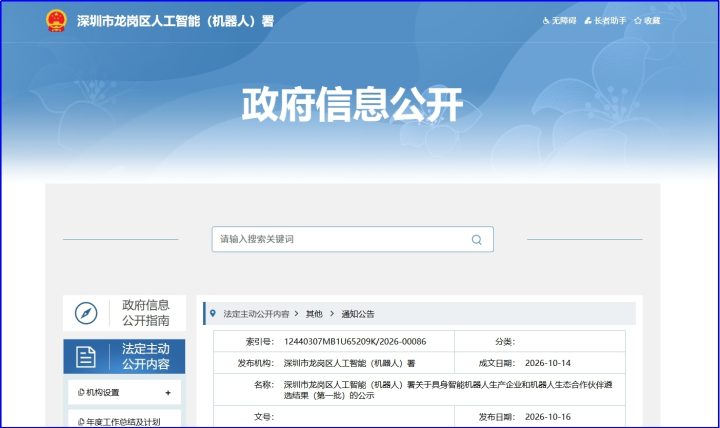Select 法定主动公开内容 sidebar text
Viewport: 720px width, 428px height.
coord(146,356)
